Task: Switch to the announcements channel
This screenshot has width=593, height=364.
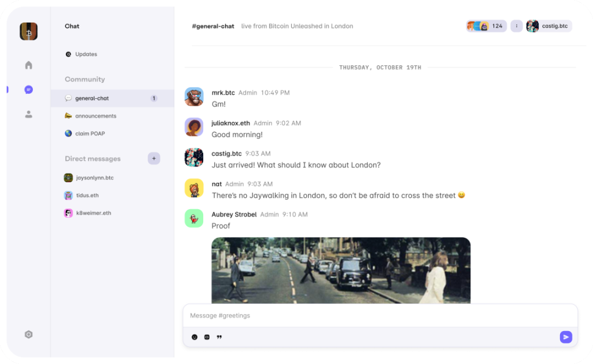Action: point(95,116)
